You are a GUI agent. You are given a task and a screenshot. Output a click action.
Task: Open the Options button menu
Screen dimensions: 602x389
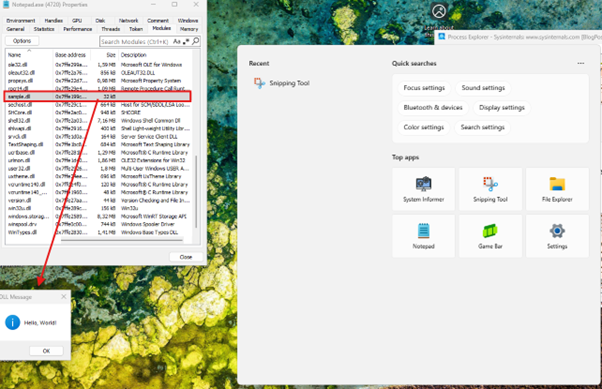pos(22,41)
